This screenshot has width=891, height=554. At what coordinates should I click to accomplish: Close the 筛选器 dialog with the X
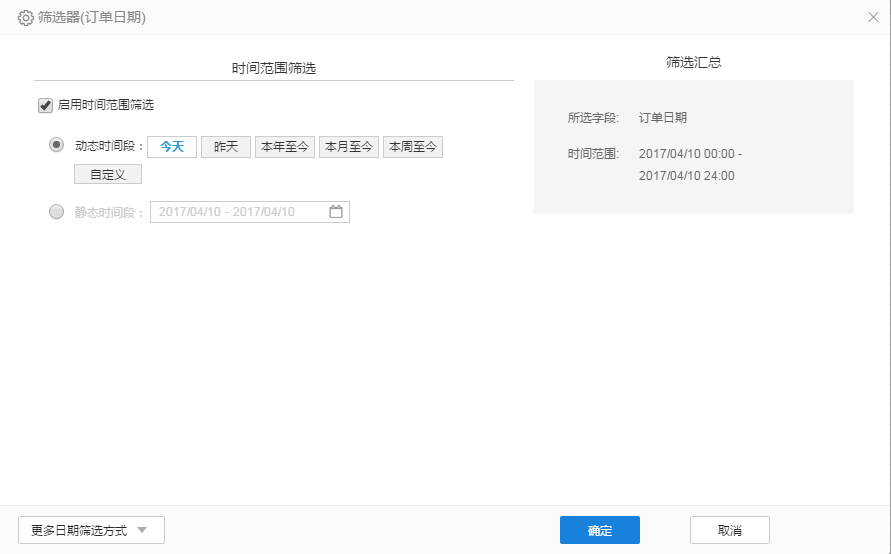873,17
